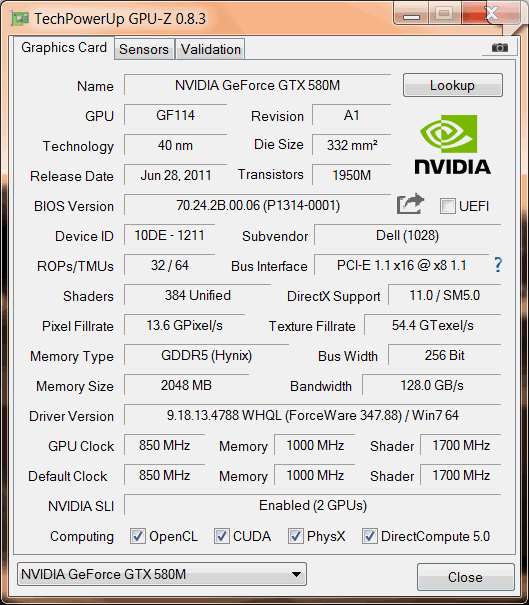Click the NVIDIA logo image
The width and height of the screenshot is (529, 605).
[x=452, y=145]
